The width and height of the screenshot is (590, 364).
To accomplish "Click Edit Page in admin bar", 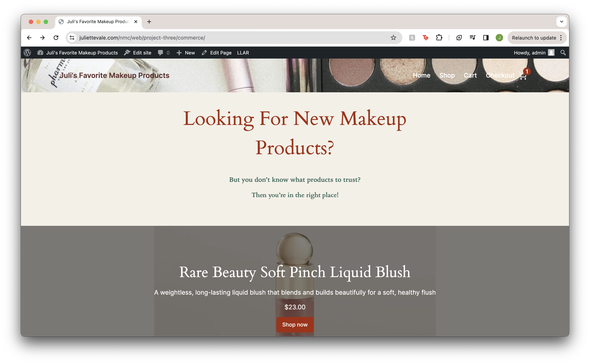I will click(216, 52).
